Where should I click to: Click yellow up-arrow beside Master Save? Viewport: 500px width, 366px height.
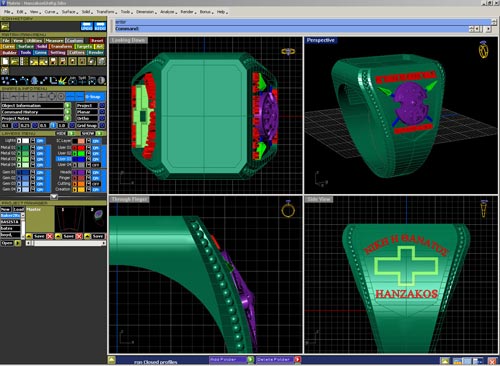pos(29,236)
